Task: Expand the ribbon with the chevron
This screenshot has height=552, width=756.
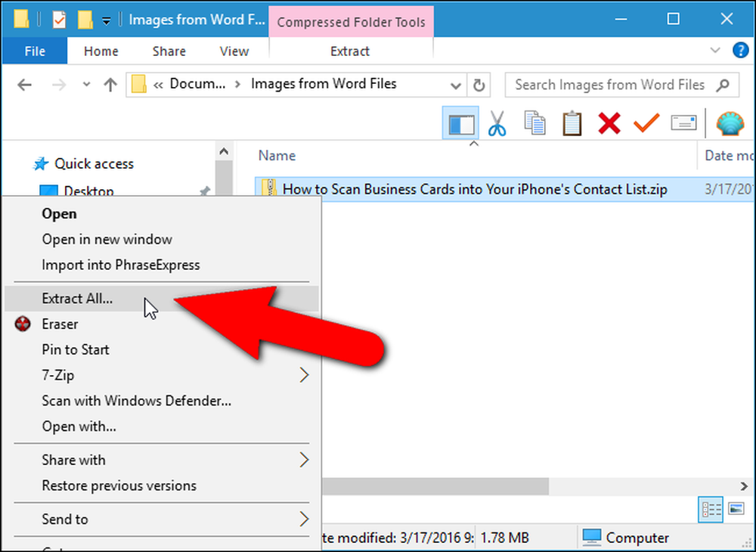Action: pyautogui.click(x=715, y=50)
